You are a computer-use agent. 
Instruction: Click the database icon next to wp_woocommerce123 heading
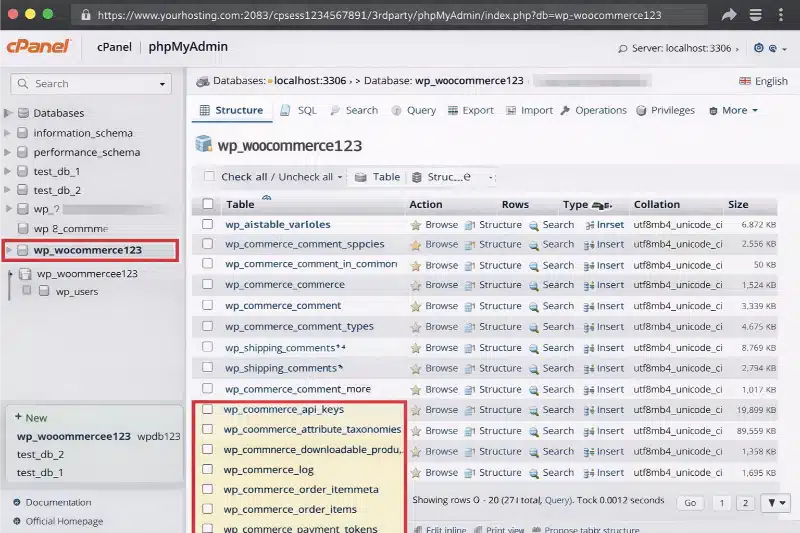pos(204,144)
